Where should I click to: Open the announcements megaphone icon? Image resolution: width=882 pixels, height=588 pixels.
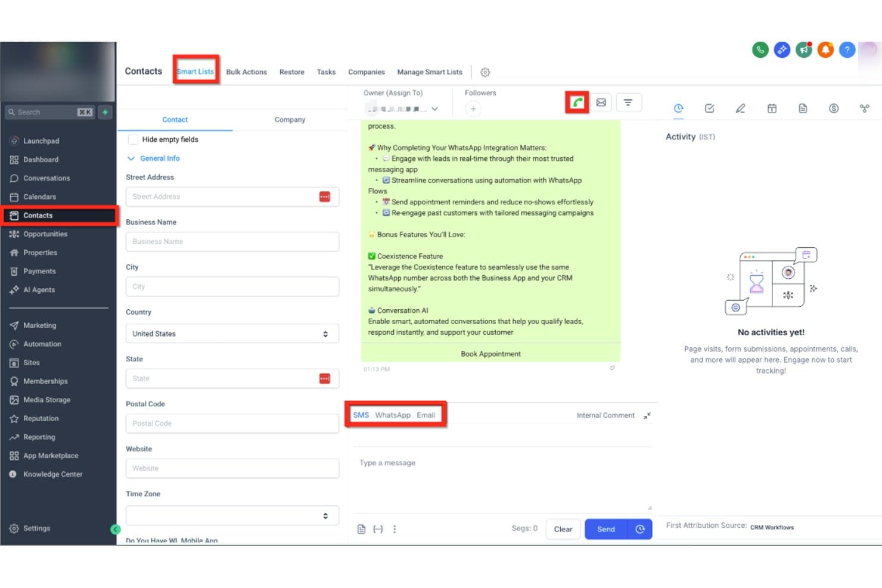[x=804, y=50]
